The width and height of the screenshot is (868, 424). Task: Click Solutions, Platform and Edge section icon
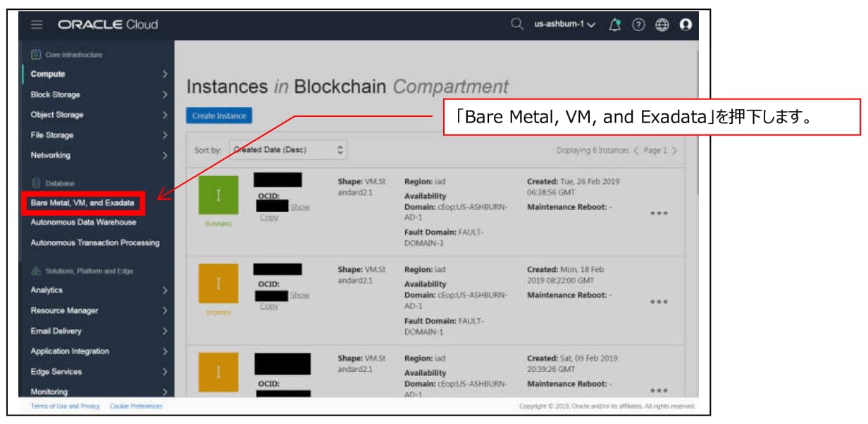[35, 271]
